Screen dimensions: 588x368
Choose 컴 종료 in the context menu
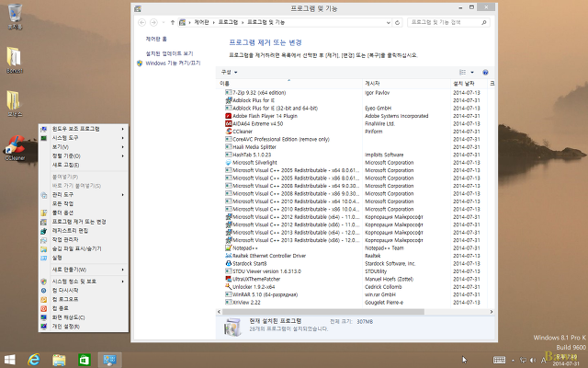point(84,308)
